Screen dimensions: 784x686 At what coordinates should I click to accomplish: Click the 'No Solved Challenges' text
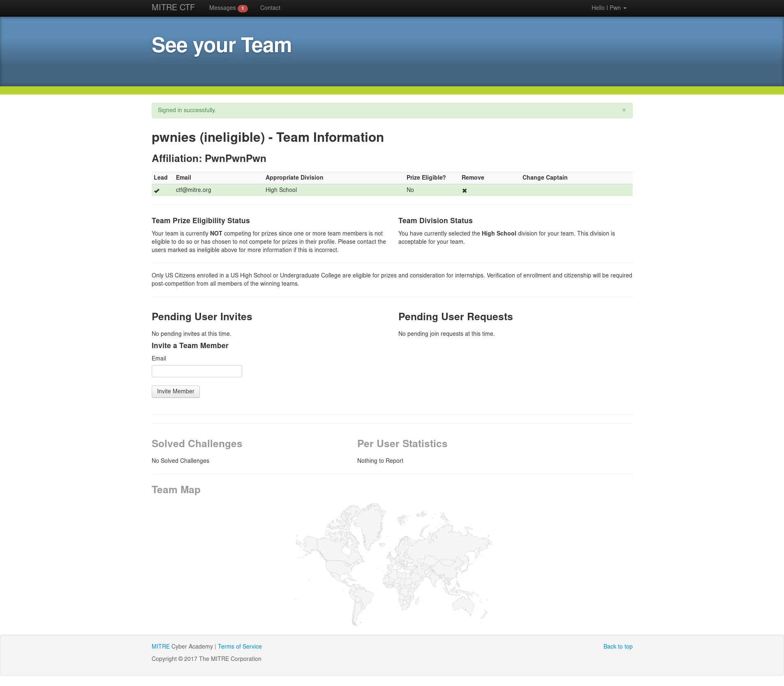click(180, 461)
